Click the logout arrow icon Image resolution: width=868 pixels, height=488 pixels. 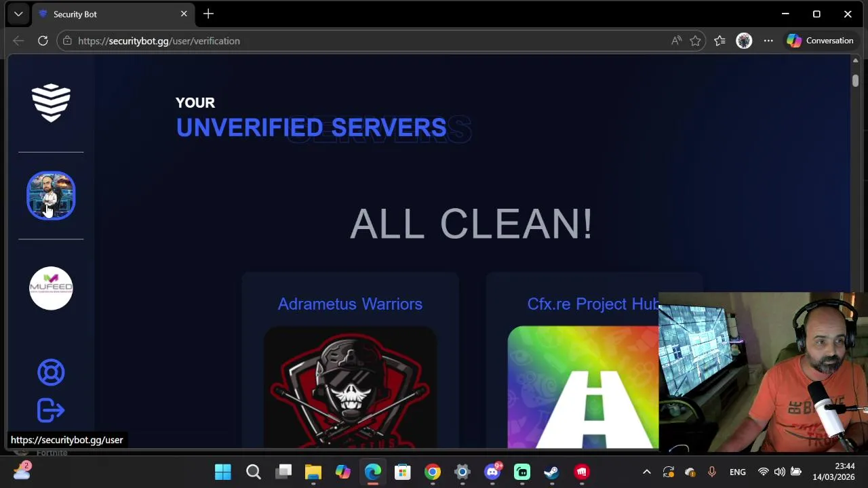[x=51, y=410]
